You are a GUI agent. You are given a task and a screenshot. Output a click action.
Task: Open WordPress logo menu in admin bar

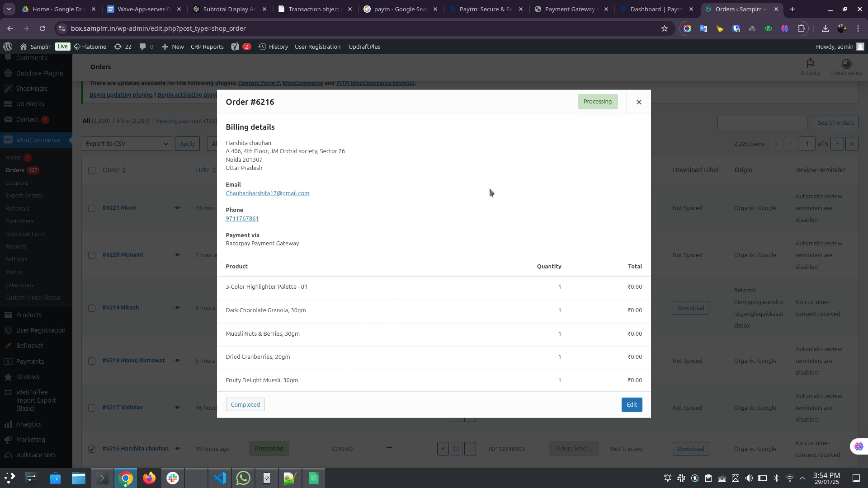coord(8,47)
